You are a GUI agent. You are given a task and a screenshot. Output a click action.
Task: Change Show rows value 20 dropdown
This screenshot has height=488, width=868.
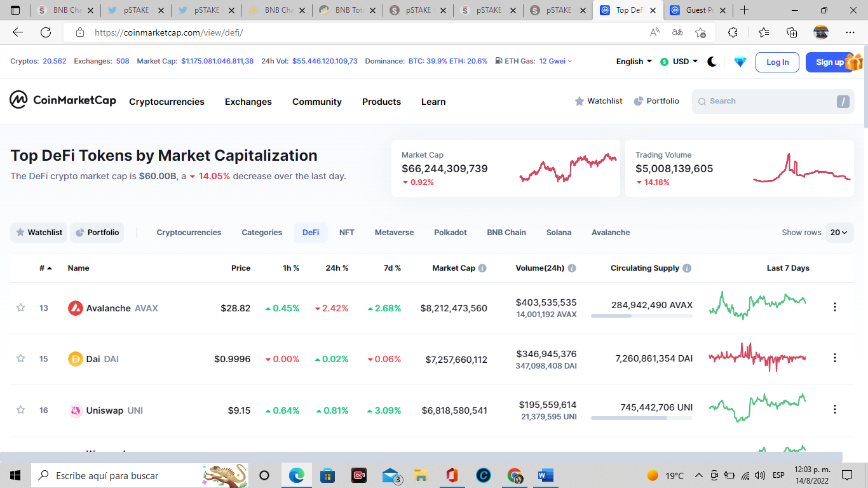(x=839, y=233)
